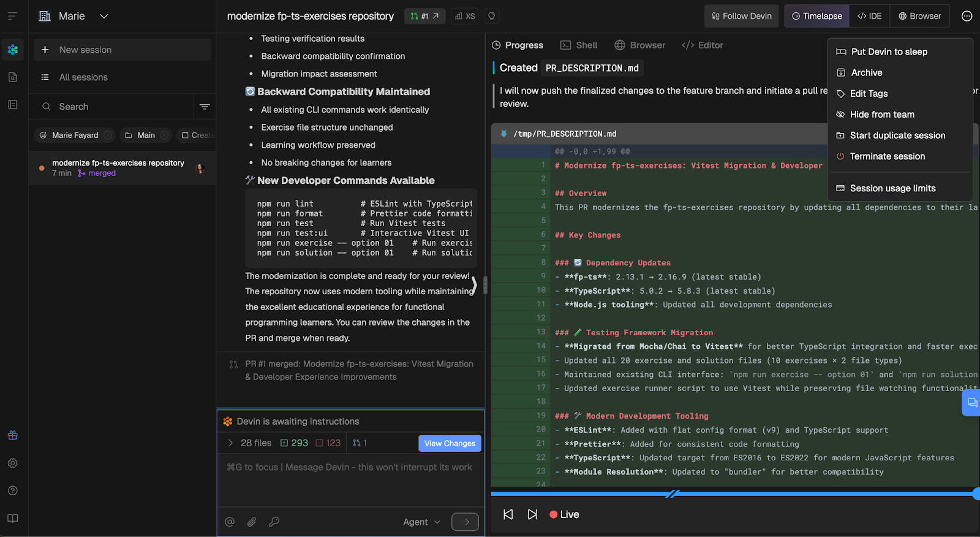Viewport: 980px width, 537px height.
Task: Open All sessions list
Action: tap(122, 77)
